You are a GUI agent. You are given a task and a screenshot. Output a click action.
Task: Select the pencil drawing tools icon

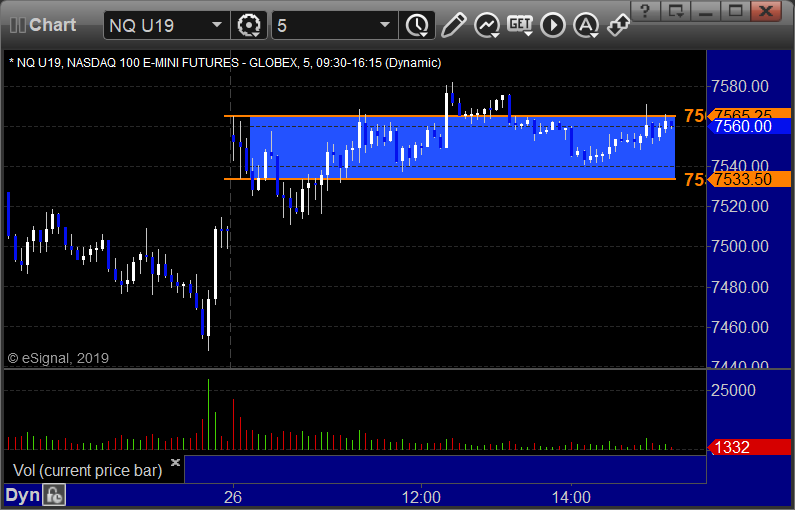453,25
